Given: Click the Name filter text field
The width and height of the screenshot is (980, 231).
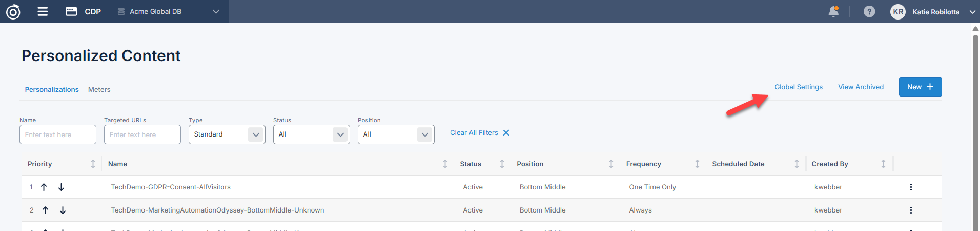Looking at the screenshot, I should (x=57, y=134).
